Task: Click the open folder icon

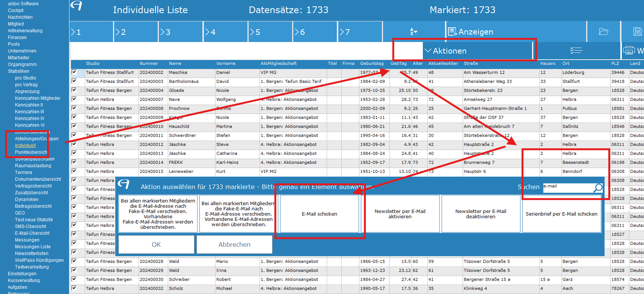Action: point(603,32)
